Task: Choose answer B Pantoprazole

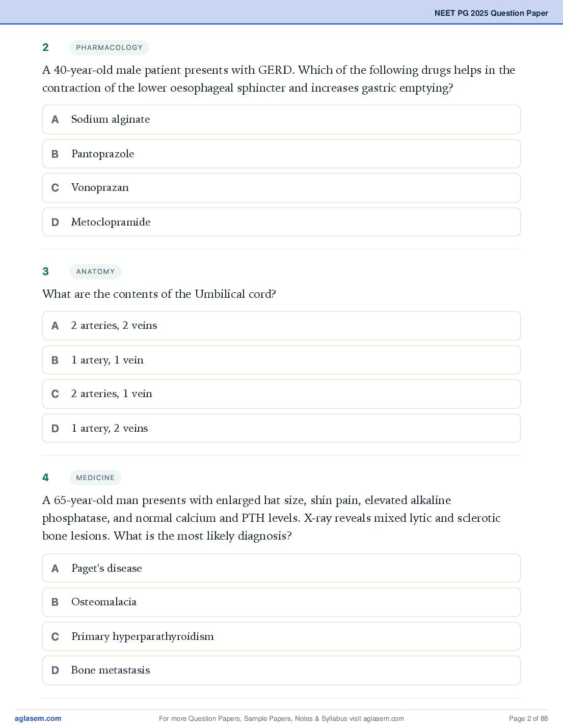Action: click(x=281, y=154)
